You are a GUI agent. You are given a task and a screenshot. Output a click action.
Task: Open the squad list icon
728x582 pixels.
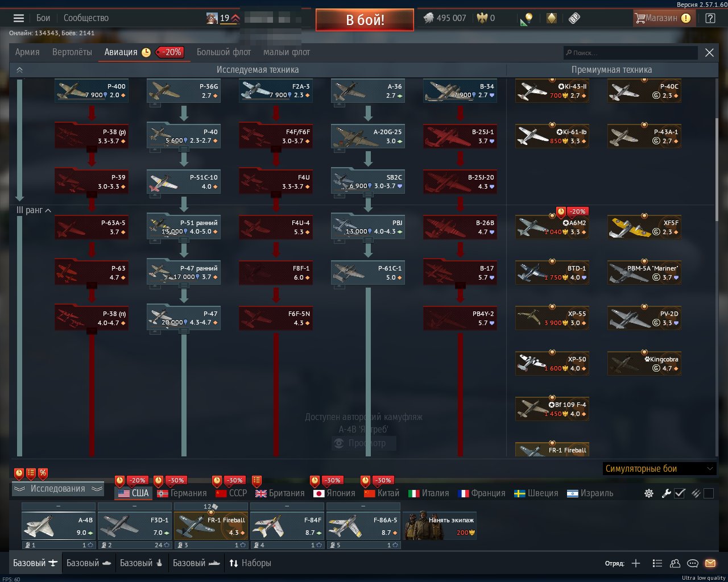coord(657,563)
